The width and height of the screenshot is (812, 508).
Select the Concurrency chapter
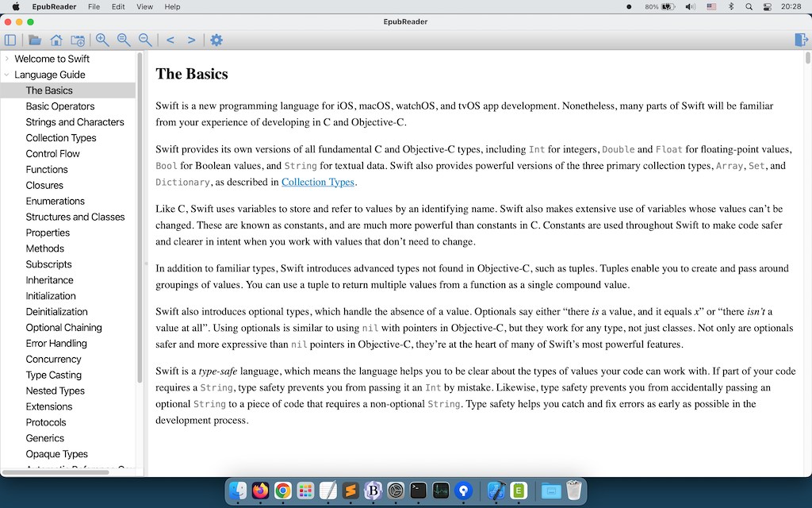tap(53, 359)
